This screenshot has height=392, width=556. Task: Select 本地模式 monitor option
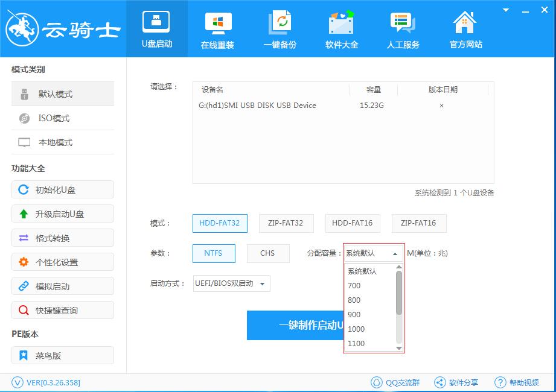(63, 142)
